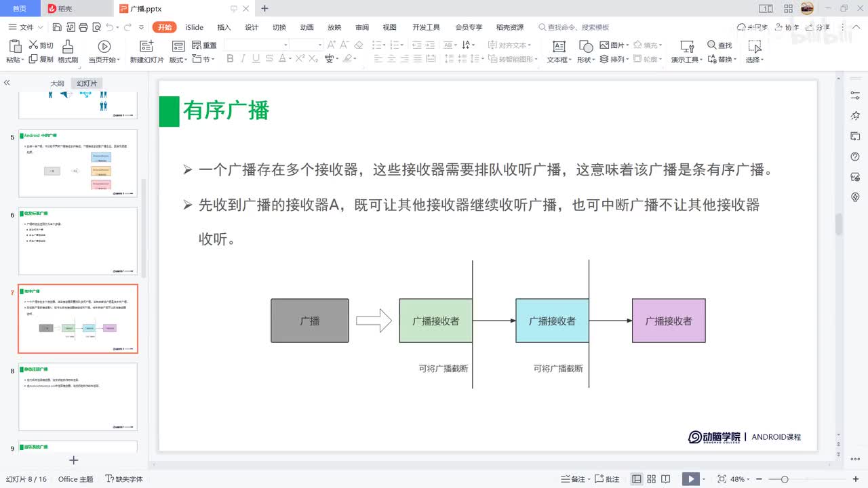This screenshot has width=868, height=488.
Task: Click the Cut (剪切) scissors icon
Action: click(33, 45)
